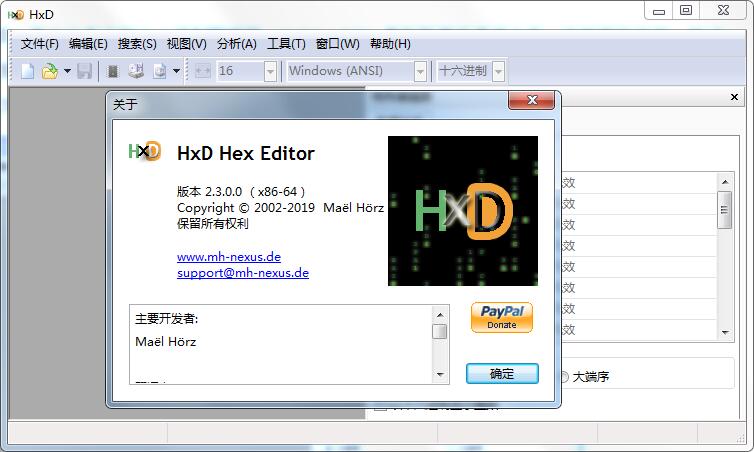Image resolution: width=754 pixels, height=452 pixels.
Task: Click the Open file folder icon
Action: point(50,71)
